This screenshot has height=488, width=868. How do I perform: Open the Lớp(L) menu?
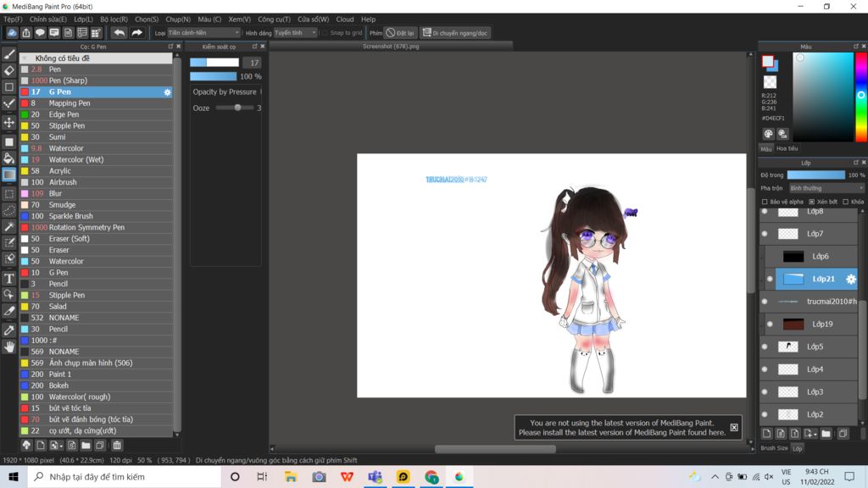84,19
